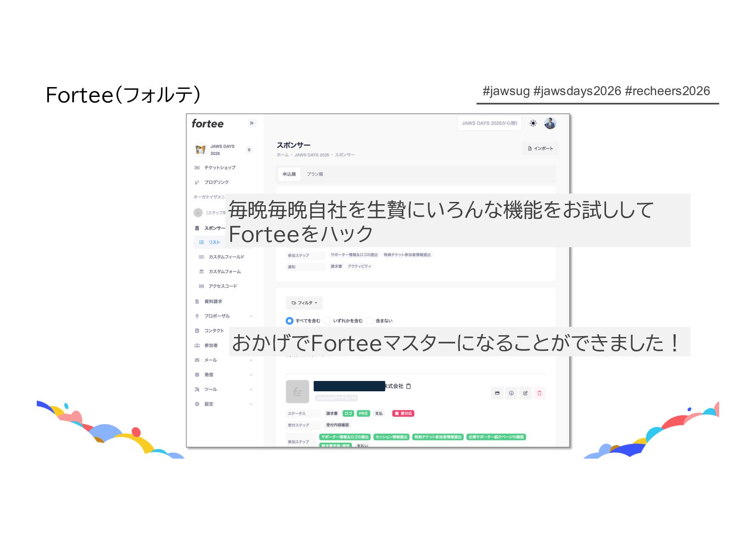Click the fortee logo
The height and width of the screenshot is (534, 756).
coord(207,123)
